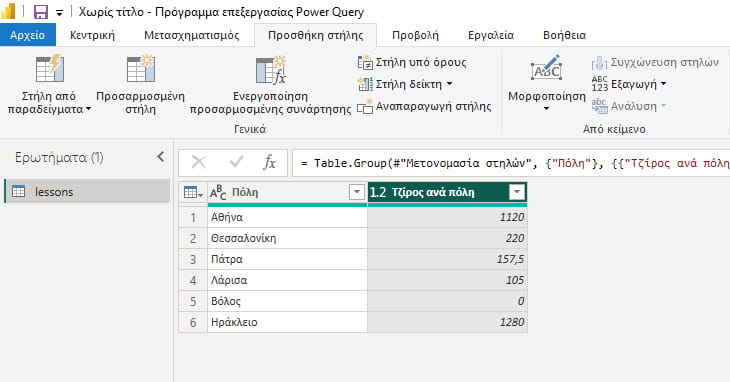Click the fx function icon
Screen dimensions: 730x382
[x=269, y=162]
